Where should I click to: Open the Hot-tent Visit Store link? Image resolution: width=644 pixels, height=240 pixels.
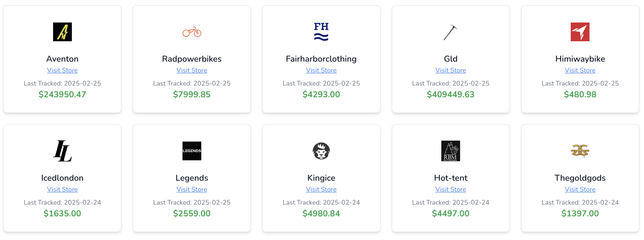pos(450,189)
